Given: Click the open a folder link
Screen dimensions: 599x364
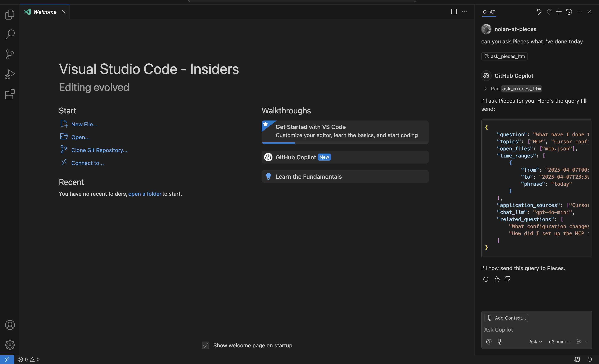Looking at the screenshot, I should click(x=145, y=194).
